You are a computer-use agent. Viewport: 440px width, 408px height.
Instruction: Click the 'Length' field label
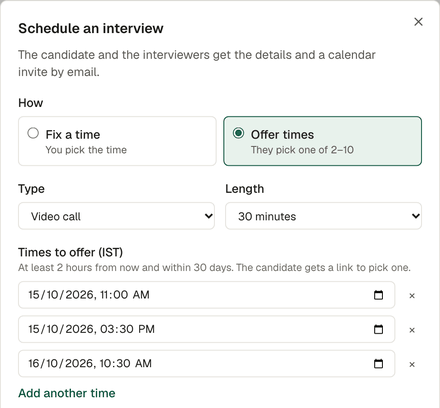pyautogui.click(x=245, y=189)
